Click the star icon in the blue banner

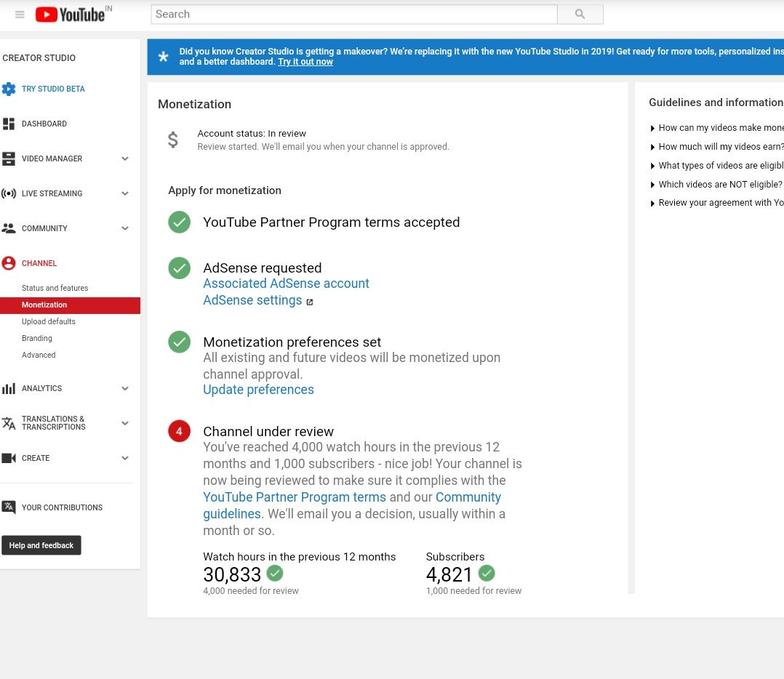pyautogui.click(x=164, y=57)
